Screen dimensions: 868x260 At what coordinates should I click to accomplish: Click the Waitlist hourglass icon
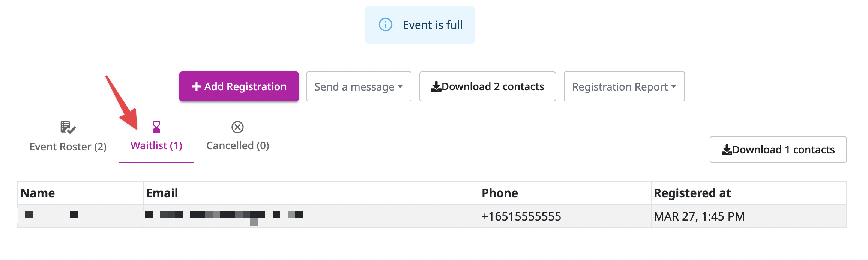[x=156, y=127]
